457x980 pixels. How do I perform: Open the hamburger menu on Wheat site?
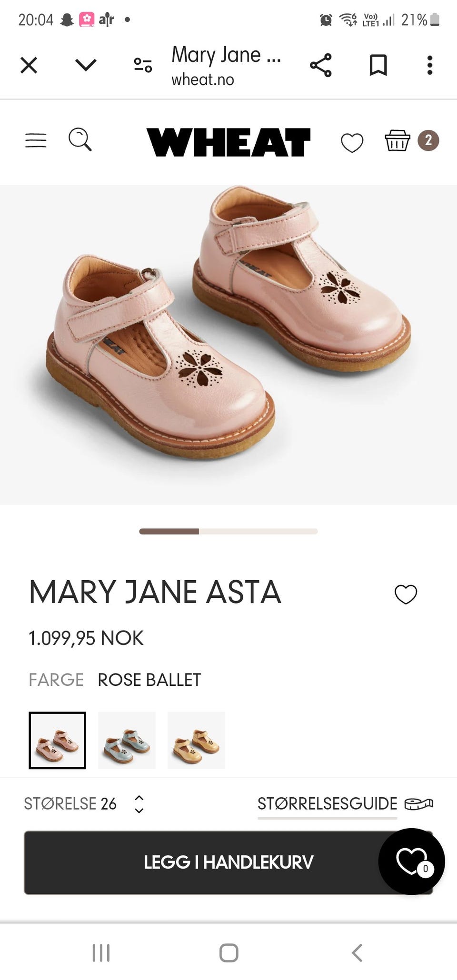pos(36,140)
